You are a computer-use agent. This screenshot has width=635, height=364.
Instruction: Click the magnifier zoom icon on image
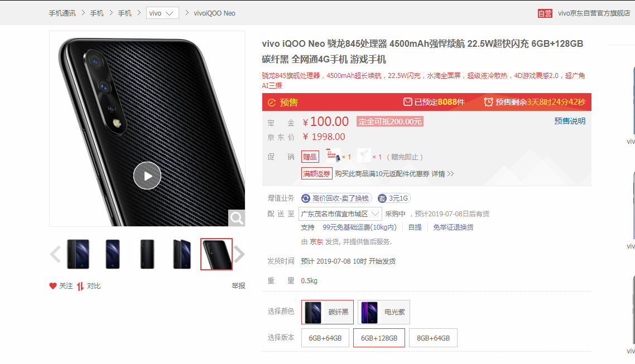tap(237, 219)
